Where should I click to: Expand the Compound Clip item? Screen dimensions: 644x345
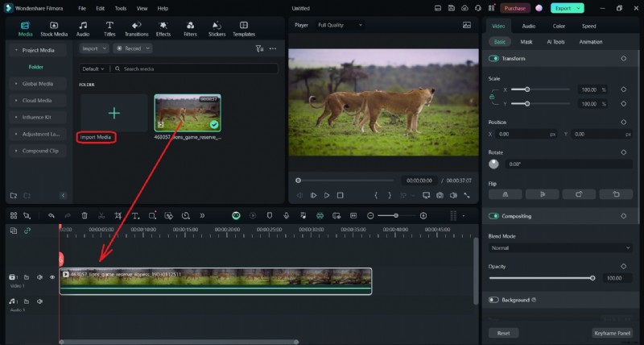[37, 151]
